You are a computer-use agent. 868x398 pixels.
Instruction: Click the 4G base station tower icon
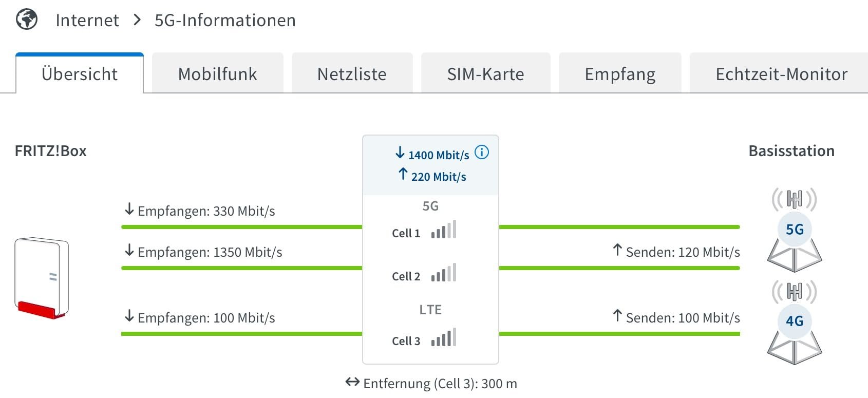(795, 323)
